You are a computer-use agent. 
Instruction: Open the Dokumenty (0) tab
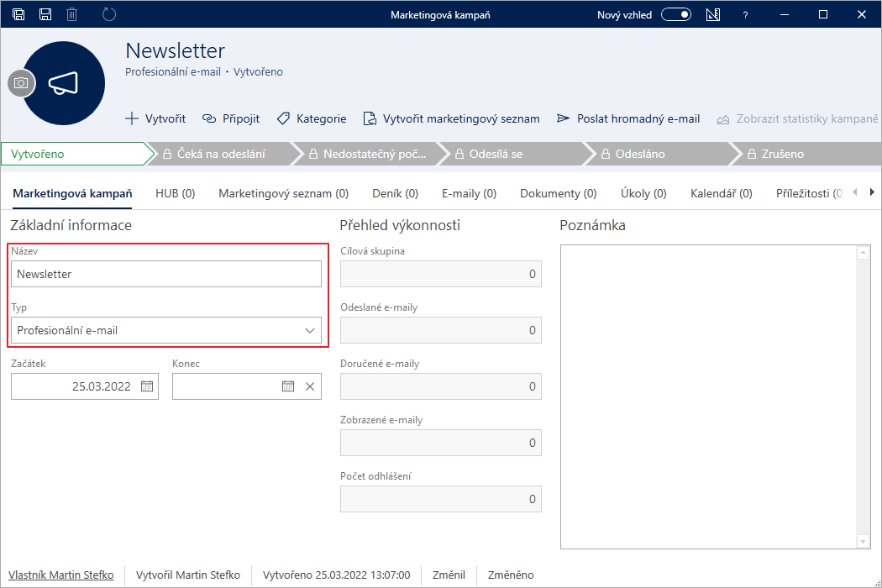click(559, 193)
